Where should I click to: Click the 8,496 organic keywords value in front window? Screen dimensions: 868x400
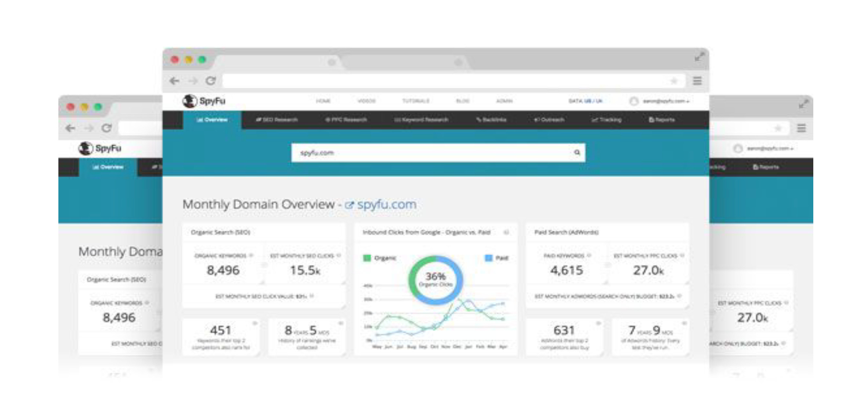tap(223, 270)
